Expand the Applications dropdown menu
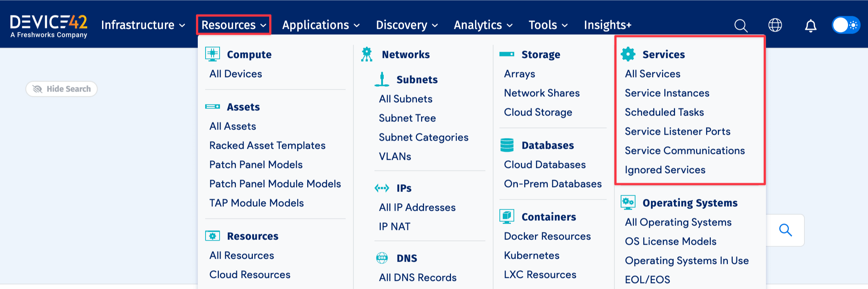 (321, 25)
